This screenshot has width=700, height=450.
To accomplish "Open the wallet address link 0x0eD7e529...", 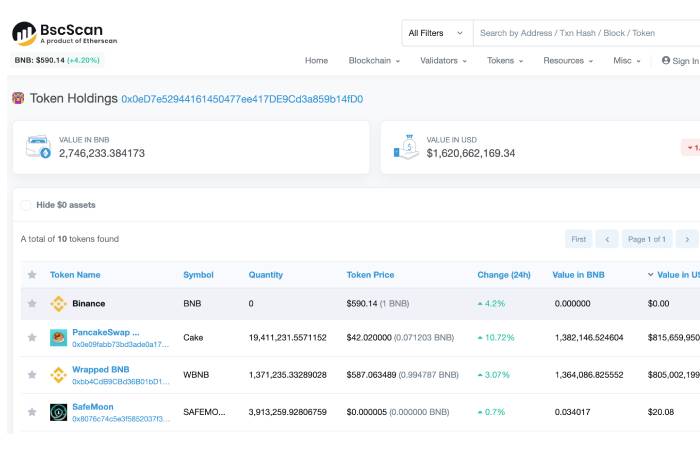I will click(x=242, y=99).
